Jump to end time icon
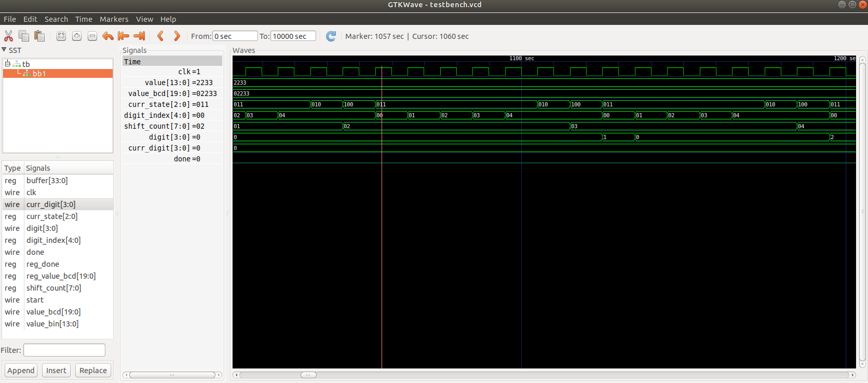This screenshot has height=383, width=868. [139, 36]
